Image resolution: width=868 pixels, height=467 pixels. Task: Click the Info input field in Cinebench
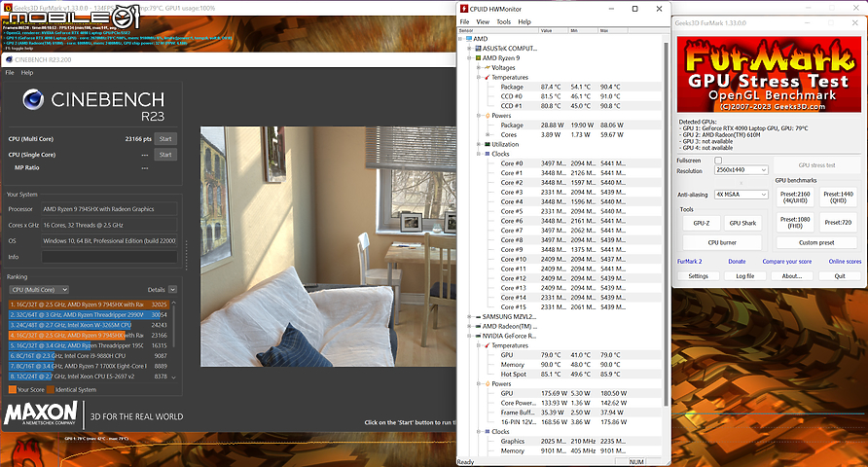coord(110,257)
